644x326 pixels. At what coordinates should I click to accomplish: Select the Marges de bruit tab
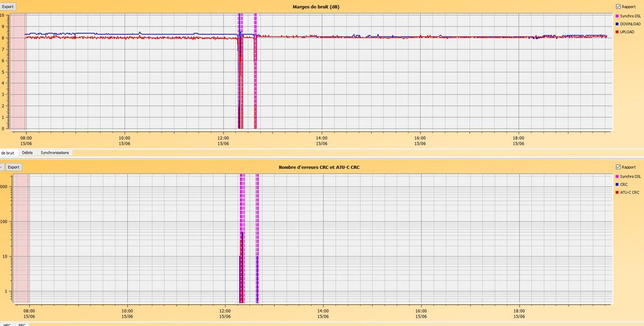(x=7, y=153)
